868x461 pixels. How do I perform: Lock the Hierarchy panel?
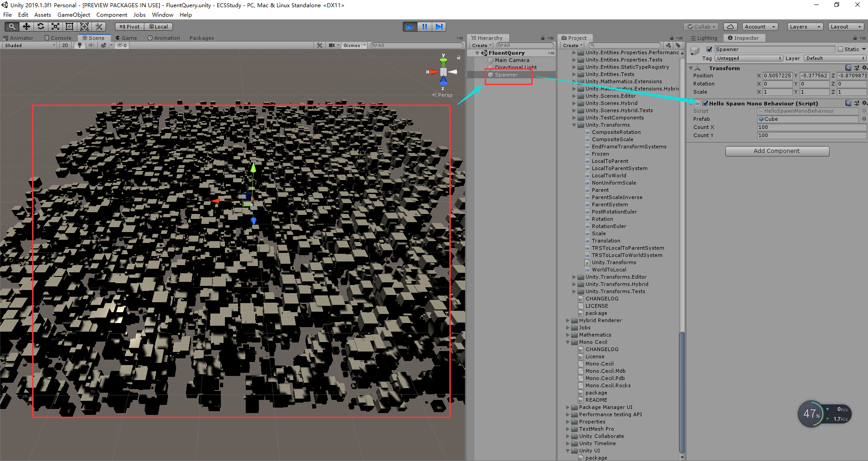pyautogui.click(x=543, y=38)
